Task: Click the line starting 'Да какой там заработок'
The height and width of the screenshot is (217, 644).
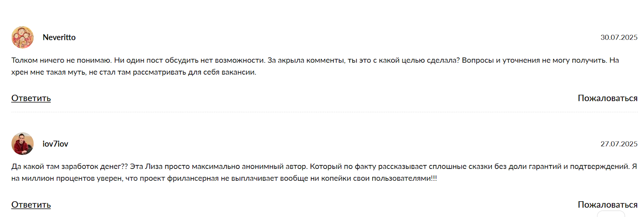Action: 324,166
